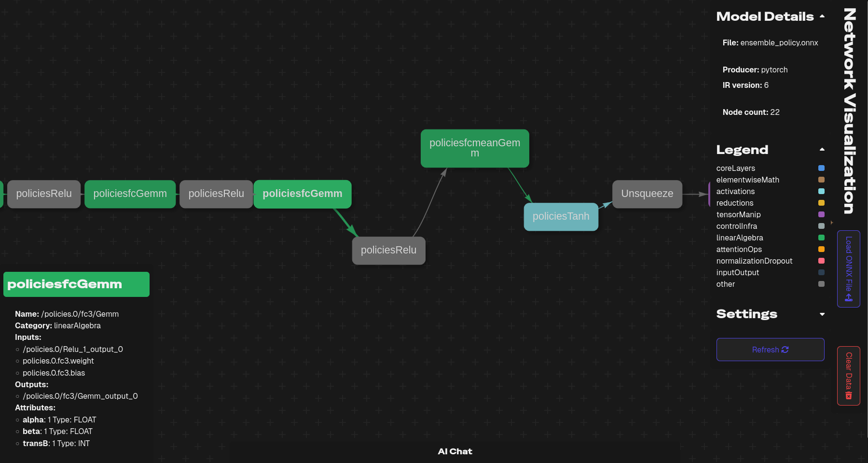Viewport: 868px width, 463px height.
Task: Click the grey swatch beside 'other'
Action: [821, 284]
